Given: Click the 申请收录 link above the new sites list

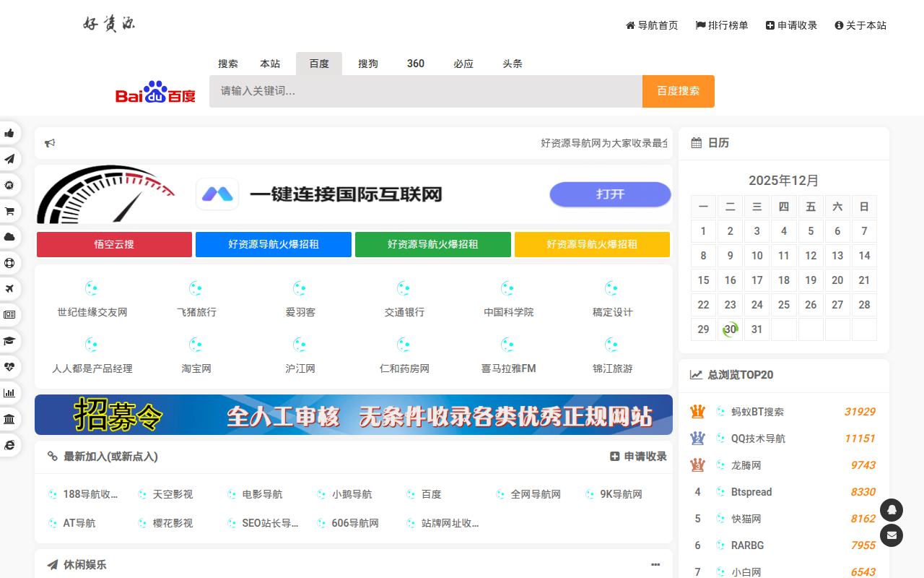Looking at the screenshot, I should 638,456.
